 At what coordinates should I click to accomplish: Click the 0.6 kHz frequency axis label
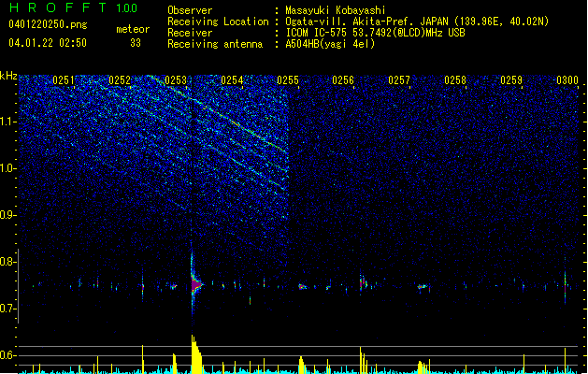[x=7, y=355]
